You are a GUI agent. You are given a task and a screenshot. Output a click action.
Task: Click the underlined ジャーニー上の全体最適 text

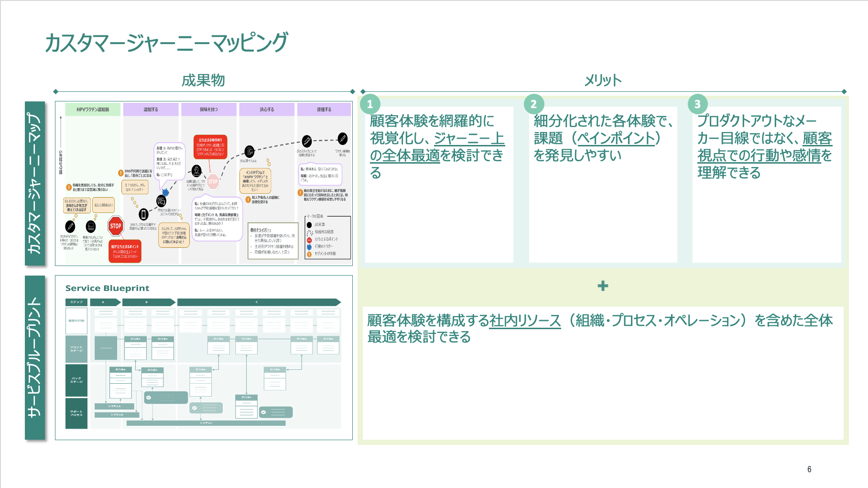point(437,147)
